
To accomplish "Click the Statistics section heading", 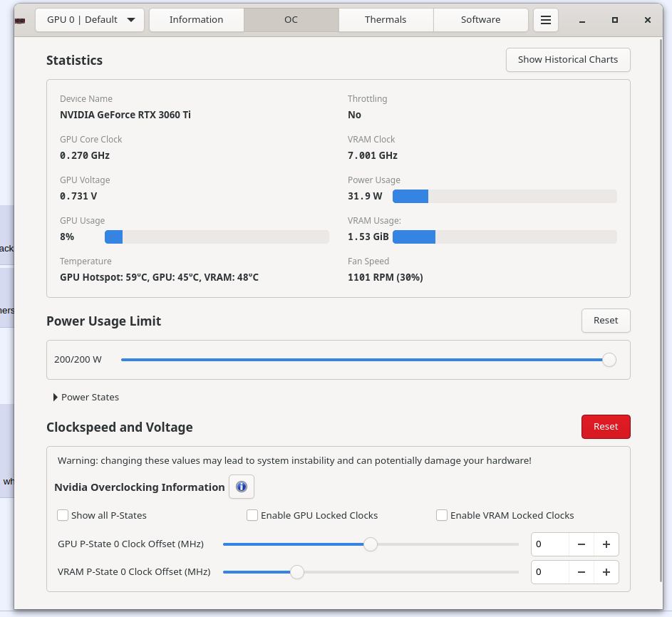I will (75, 61).
